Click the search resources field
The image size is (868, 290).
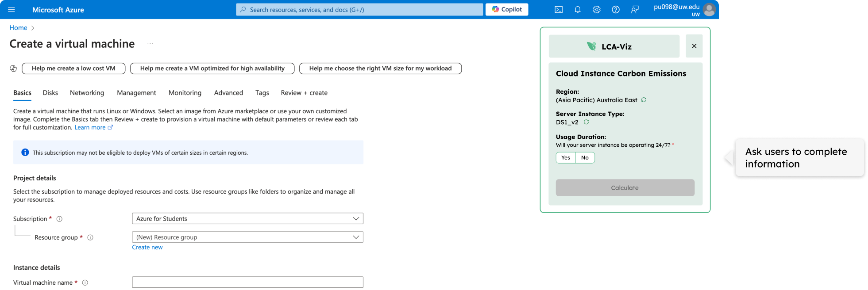359,9
